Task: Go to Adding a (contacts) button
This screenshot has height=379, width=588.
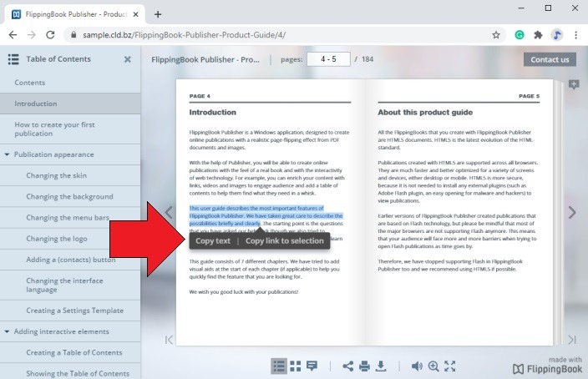Action: 70,260
